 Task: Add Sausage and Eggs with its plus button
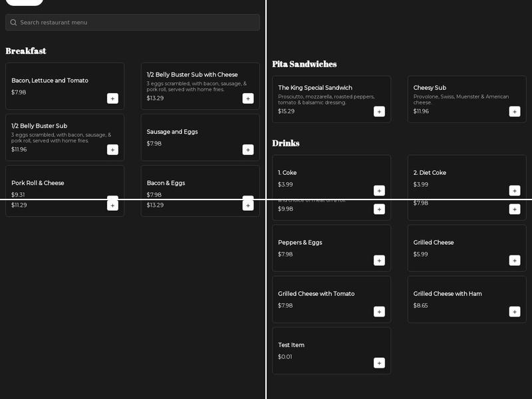coord(248,150)
